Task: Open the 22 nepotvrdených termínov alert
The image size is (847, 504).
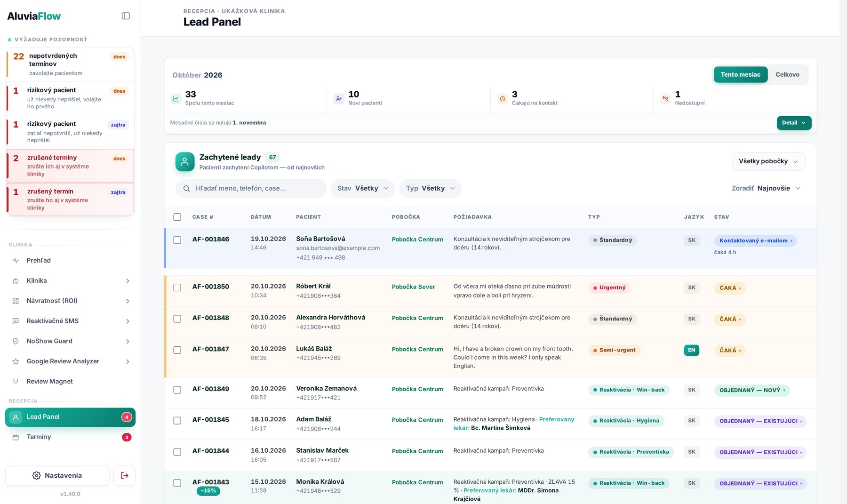Action: [x=71, y=64]
